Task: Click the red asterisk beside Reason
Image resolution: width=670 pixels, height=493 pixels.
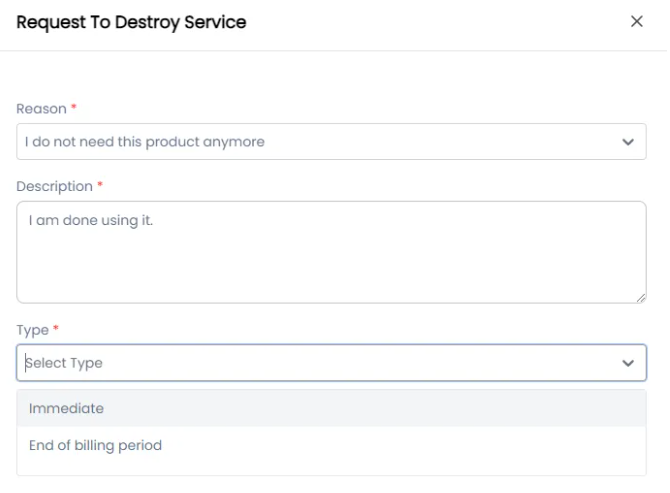Action: [x=74, y=107]
